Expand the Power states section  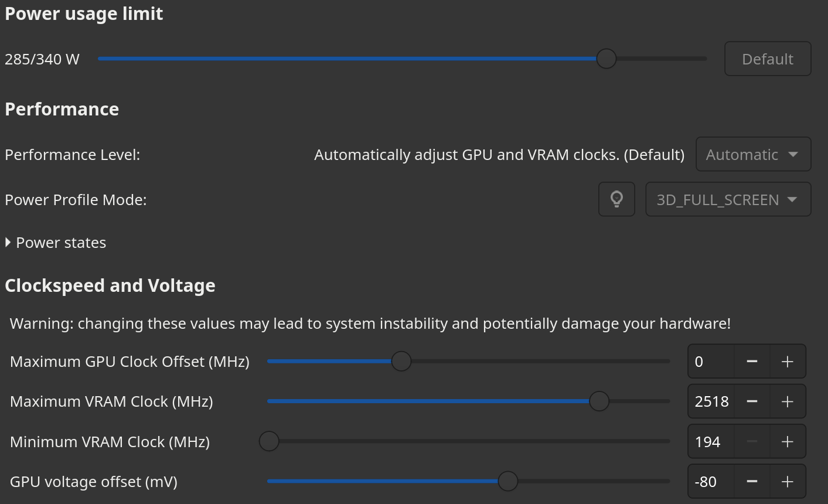pyautogui.click(x=56, y=243)
